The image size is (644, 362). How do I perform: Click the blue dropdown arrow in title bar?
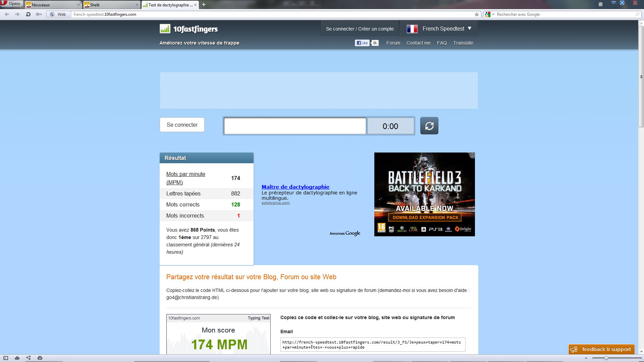coord(613,3)
